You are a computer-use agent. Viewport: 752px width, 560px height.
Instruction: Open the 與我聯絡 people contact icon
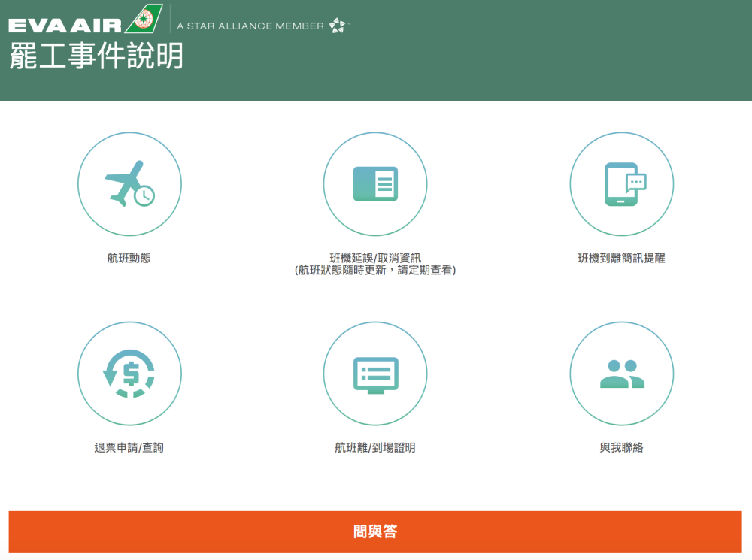tap(622, 374)
